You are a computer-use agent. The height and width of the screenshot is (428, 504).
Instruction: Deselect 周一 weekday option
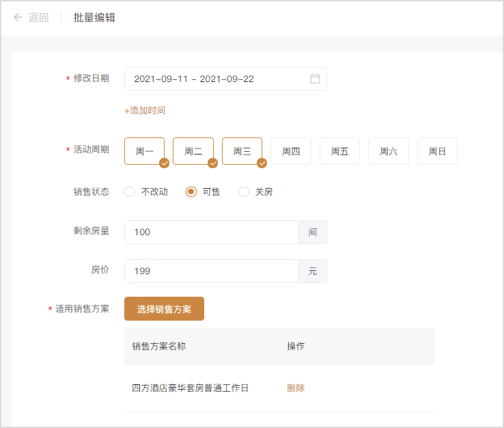point(145,152)
